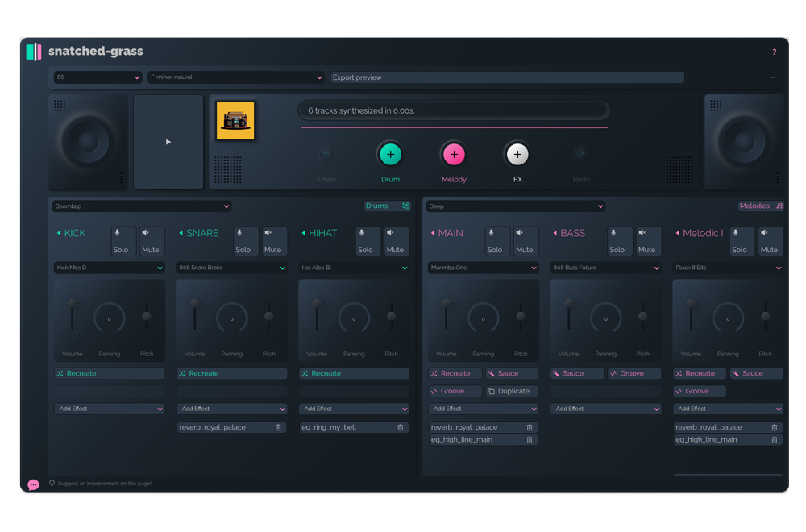The height and width of the screenshot is (532, 806).
Task: Delete the eq_ring_my_bell effect via trash icon
Action: [401, 426]
